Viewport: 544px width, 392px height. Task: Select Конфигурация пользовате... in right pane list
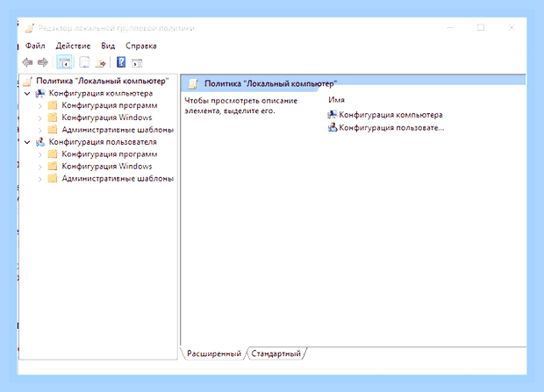point(391,128)
